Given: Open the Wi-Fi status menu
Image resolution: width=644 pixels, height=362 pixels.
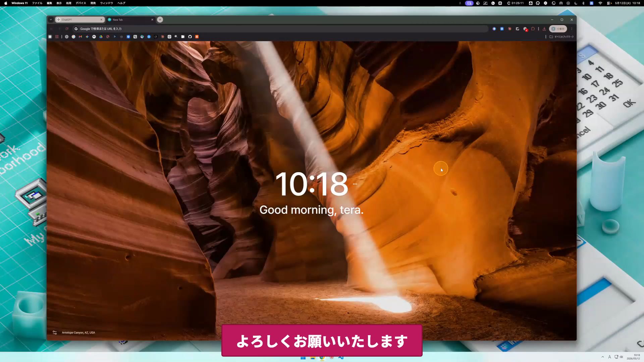Looking at the screenshot, I should coord(600,3).
